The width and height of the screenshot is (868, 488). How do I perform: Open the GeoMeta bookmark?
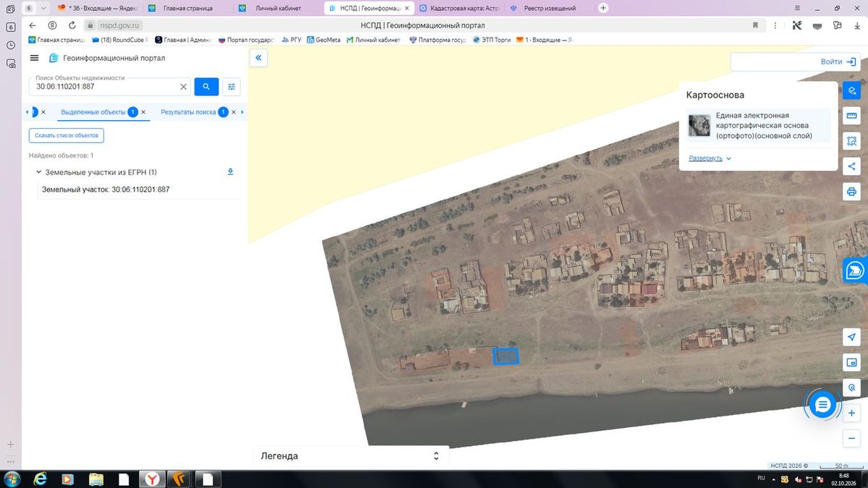pos(323,40)
